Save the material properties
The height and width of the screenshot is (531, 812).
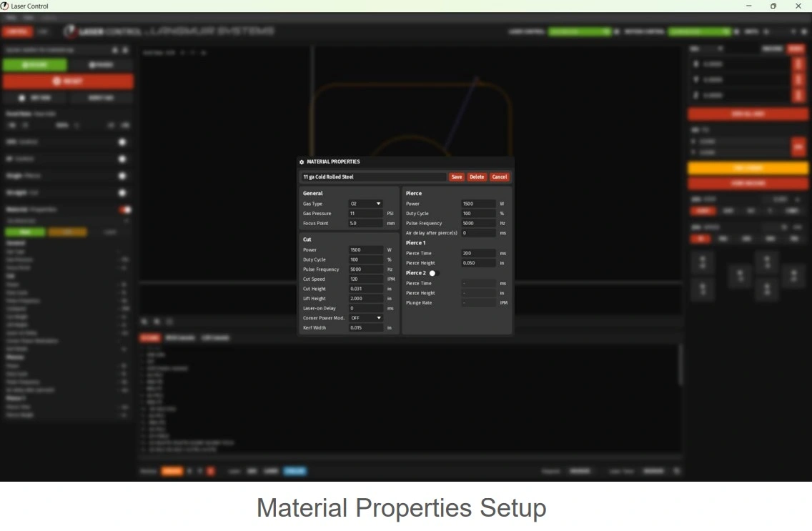(x=456, y=177)
